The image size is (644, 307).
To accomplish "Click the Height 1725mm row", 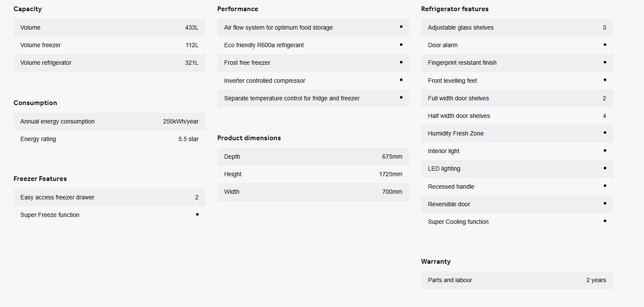I will click(x=313, y=174).
